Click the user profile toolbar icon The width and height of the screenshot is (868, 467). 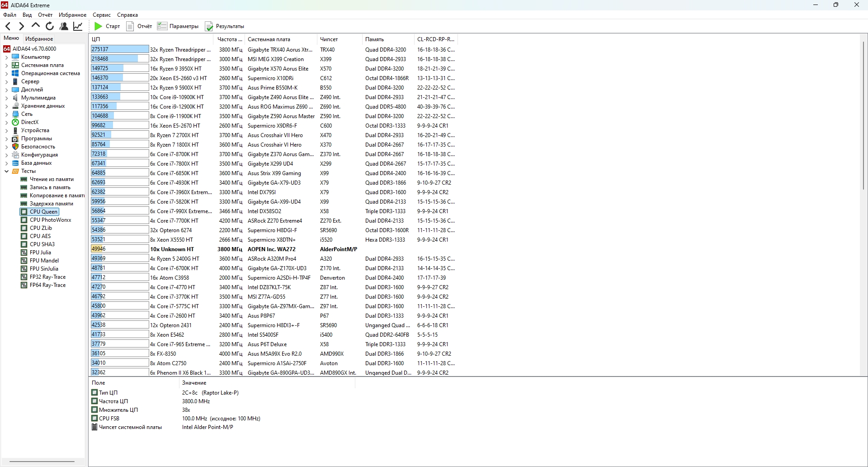click(x=64, y=26)
